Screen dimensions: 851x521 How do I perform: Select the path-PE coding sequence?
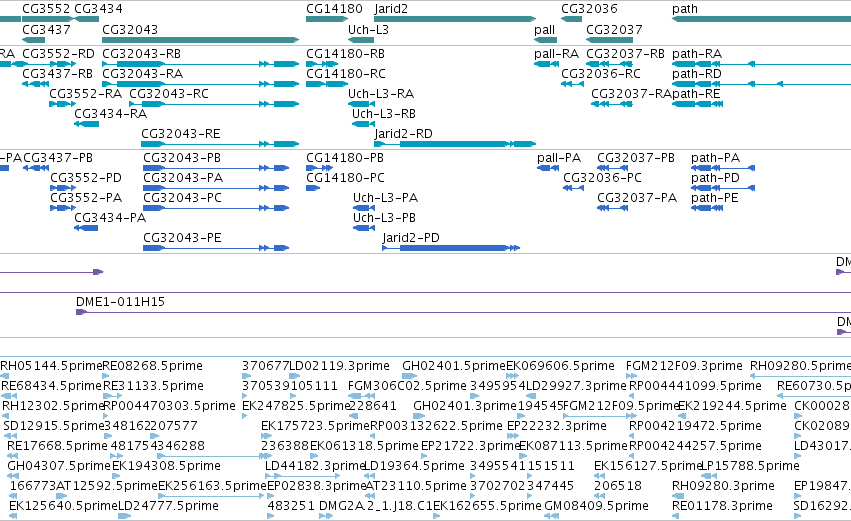click(x=715, y=198)
